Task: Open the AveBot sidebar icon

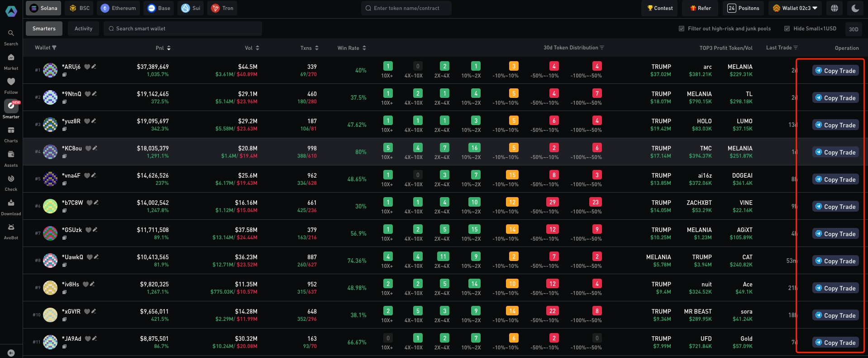Action: pos(11,227)
